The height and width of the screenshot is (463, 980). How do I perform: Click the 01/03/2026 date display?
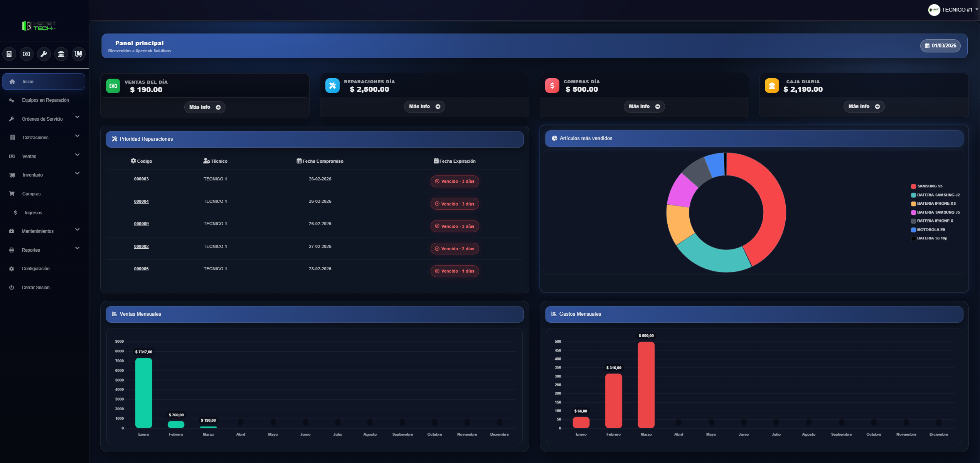940,45
